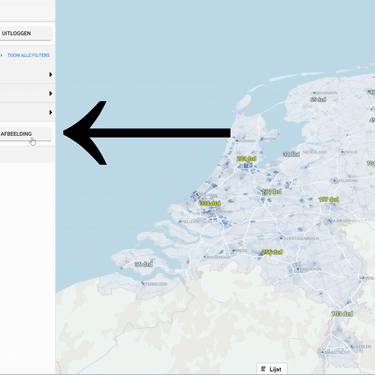Click the small arrow before TOON ALLE FILTERS

[x=2, y=55]
